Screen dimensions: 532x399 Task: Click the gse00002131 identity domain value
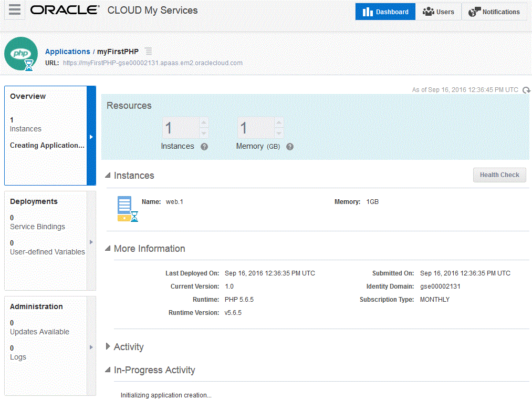[x=440, y=287]
